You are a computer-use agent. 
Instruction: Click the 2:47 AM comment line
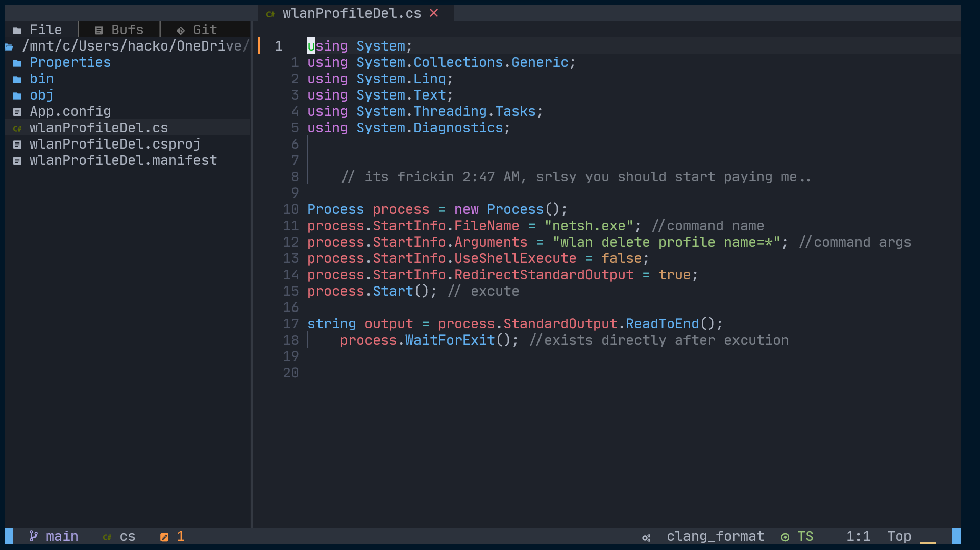point(576,177)
